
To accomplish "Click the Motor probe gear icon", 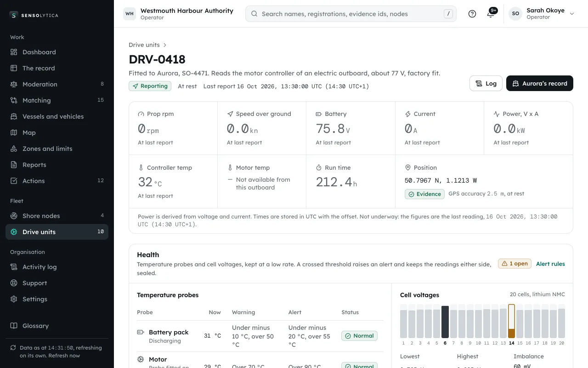I will pyautogui.click(x=141, y=359).
